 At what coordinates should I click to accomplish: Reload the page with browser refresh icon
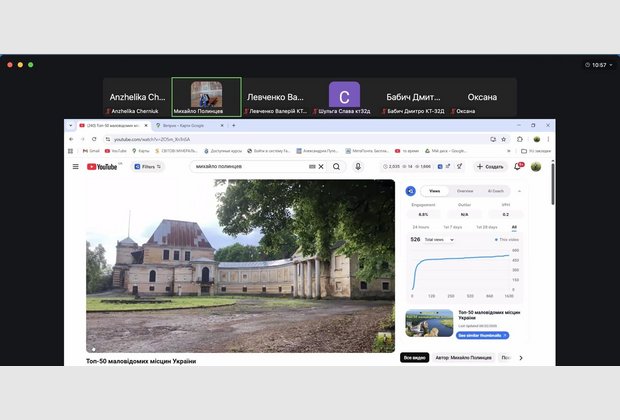tap(96, 138)
